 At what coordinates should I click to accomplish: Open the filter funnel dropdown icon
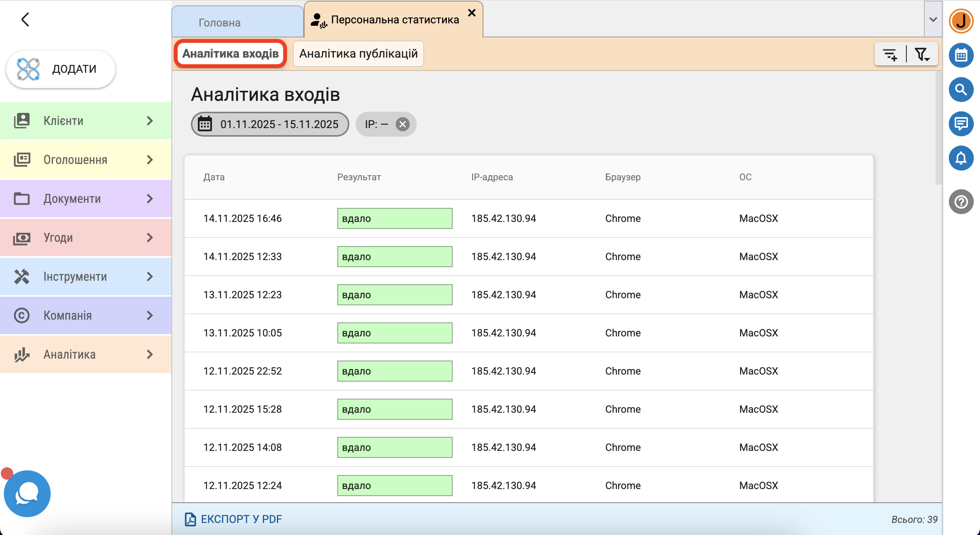922,54
